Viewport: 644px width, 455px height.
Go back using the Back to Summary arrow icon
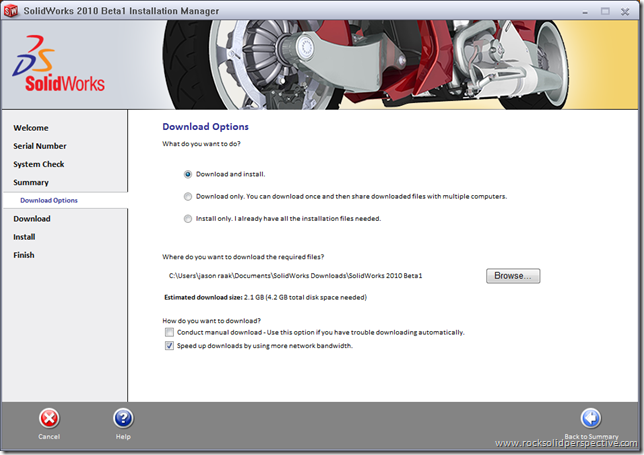coord(591,418)
